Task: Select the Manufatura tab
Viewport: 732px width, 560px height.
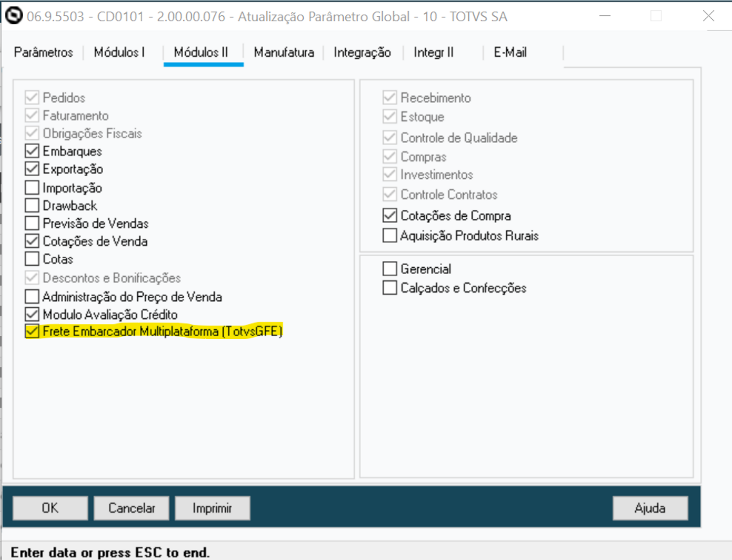Action: (284, 52)
